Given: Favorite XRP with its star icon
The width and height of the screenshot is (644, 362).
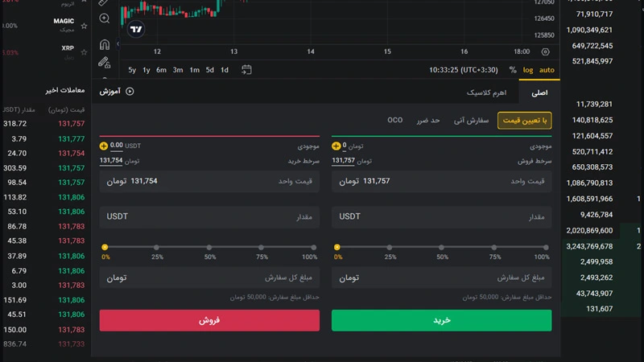Looking at the screenshot, I should (85, 52).
